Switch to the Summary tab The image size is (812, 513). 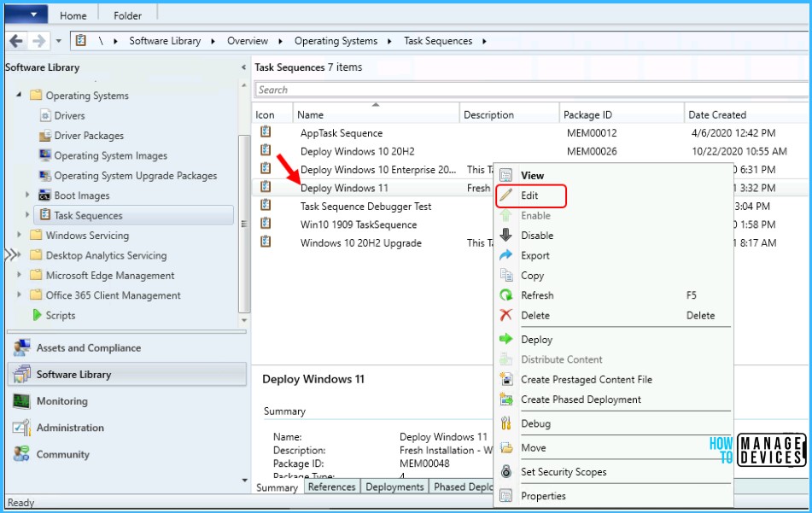277,487
